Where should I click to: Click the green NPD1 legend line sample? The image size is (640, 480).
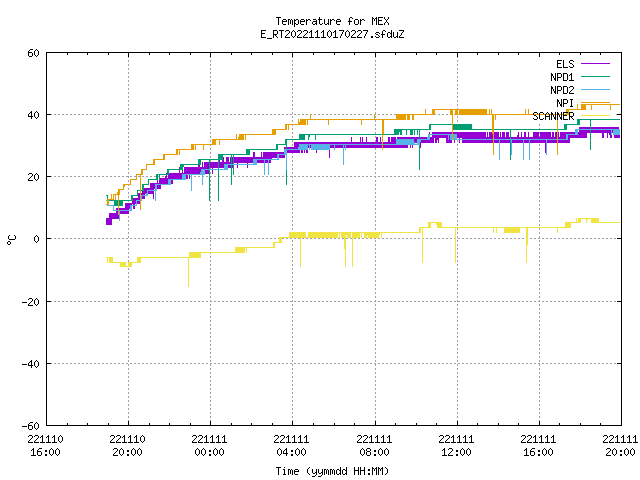(595, 76)
